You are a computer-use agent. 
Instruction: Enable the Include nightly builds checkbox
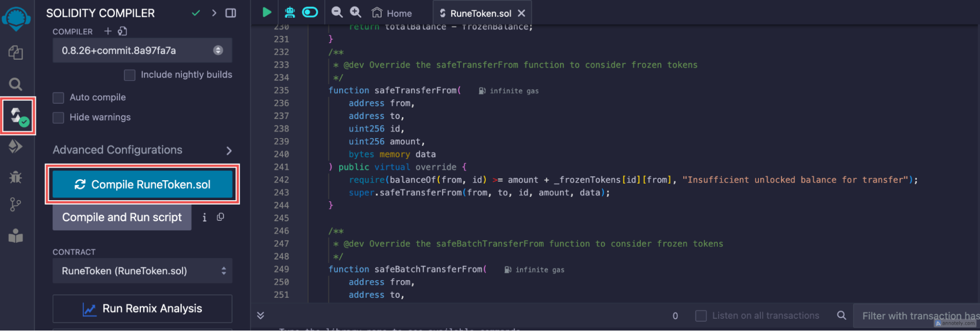coord(129,75)
